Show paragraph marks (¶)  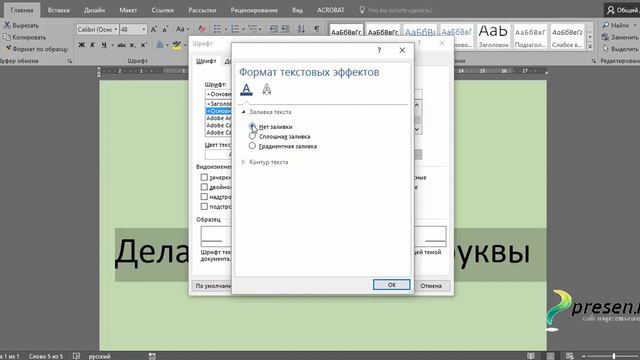click(x=317, y=29)
